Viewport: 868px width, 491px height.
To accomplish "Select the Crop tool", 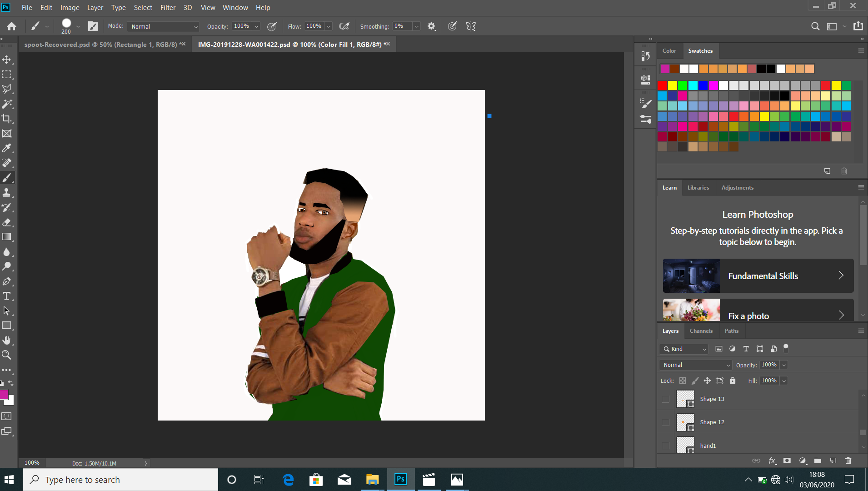I will (x=7, y=119).
